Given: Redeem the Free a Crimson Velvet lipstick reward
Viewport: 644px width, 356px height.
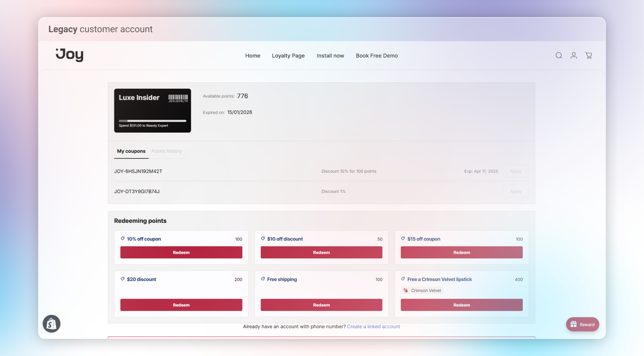Looking at the screenshot, I should point(461,305).
